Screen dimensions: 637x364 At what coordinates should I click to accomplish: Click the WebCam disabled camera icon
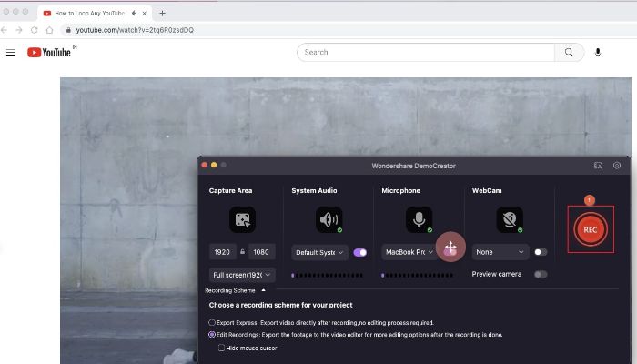point(510,219)
